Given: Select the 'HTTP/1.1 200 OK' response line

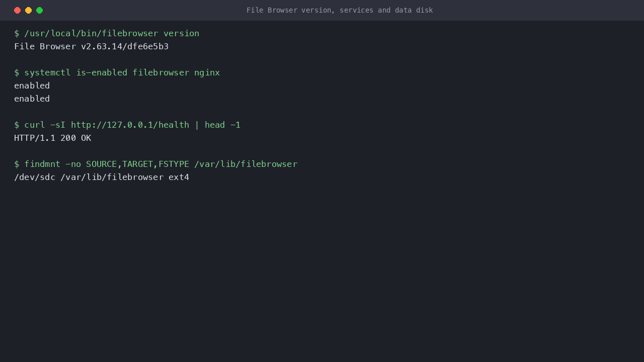Looking at the screenshot, I should click(53, 138).
